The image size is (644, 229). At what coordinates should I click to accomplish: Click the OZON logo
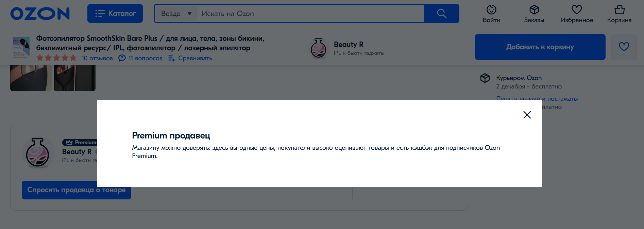pyautogui.click(x=40, y=14)
